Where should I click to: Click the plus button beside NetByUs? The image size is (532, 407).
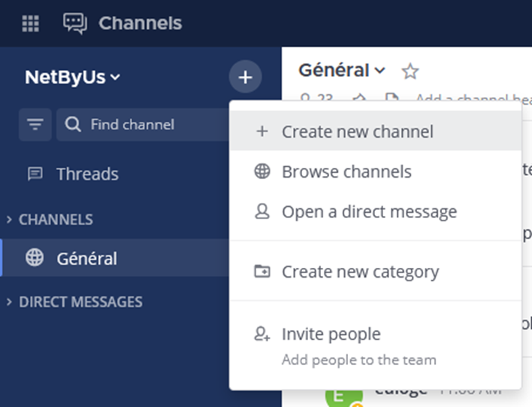[x=245, y=77]
